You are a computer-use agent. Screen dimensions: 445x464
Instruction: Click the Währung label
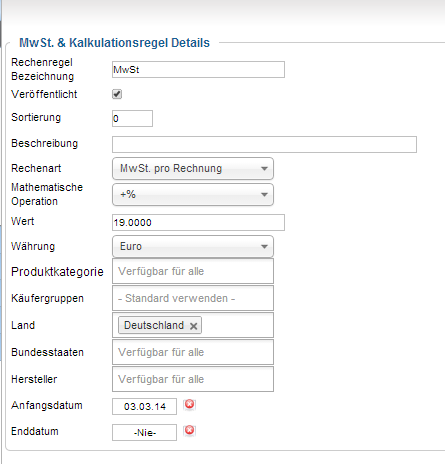coord(33,246)
